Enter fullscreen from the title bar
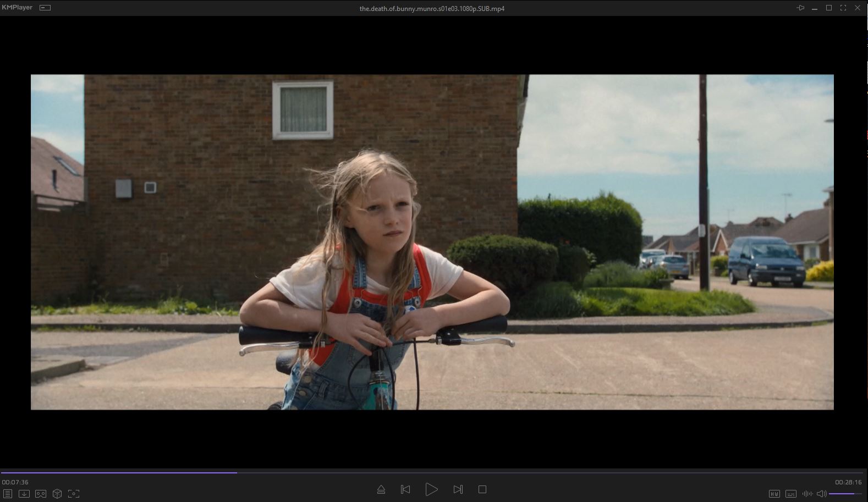Image resolution: width=868 pixels, height=502 pixels. coord(843,8)
